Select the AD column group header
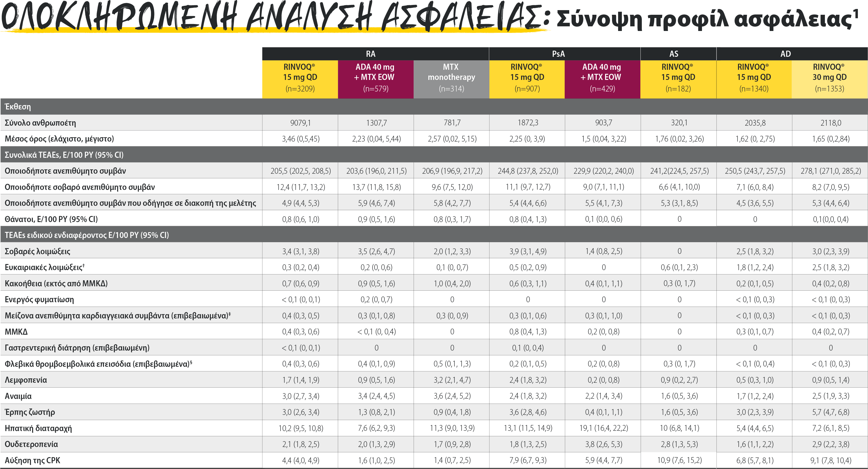The image size is (868, 469). click(786, 54)
